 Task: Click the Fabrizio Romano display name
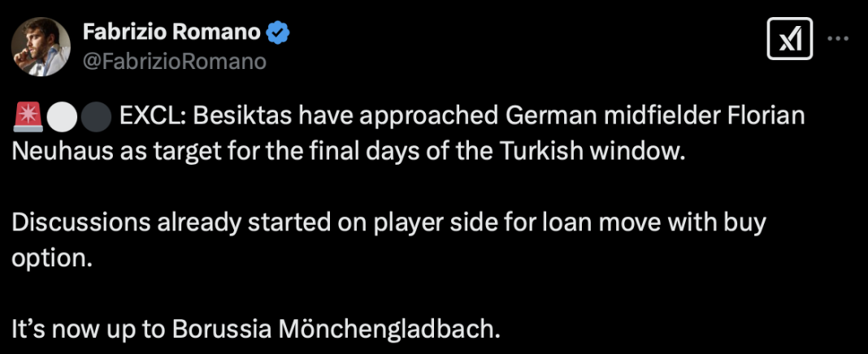pyautogui.click(x=171, y=33)
